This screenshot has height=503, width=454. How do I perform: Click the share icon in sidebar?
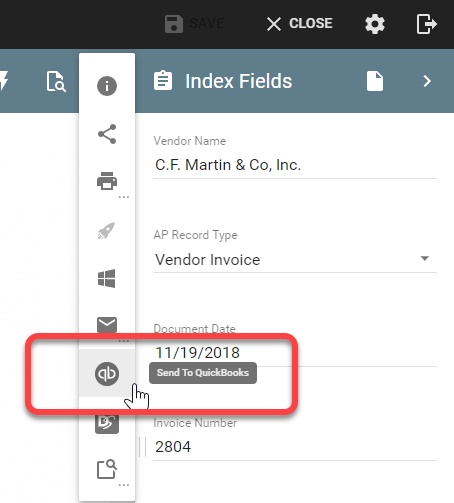107,134
